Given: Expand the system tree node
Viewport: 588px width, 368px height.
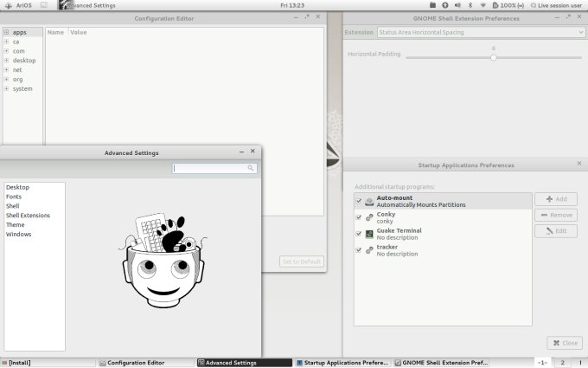Looking at the screenshot, I should (x=6, y=88).
